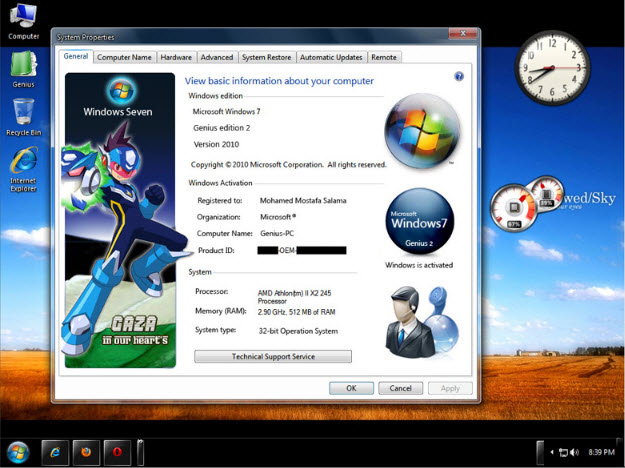Click the redacted Product ID value
Screen dimensions: 625x468
302,250
